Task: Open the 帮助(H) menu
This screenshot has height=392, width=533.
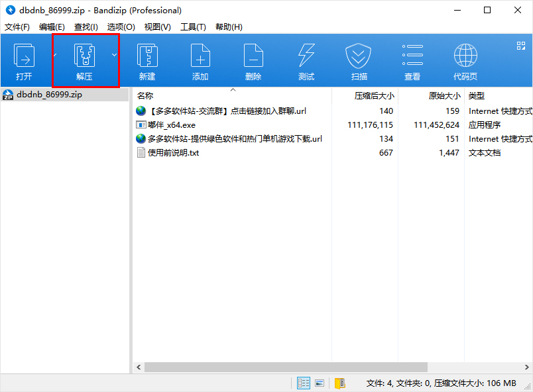Action: [229, 26]
